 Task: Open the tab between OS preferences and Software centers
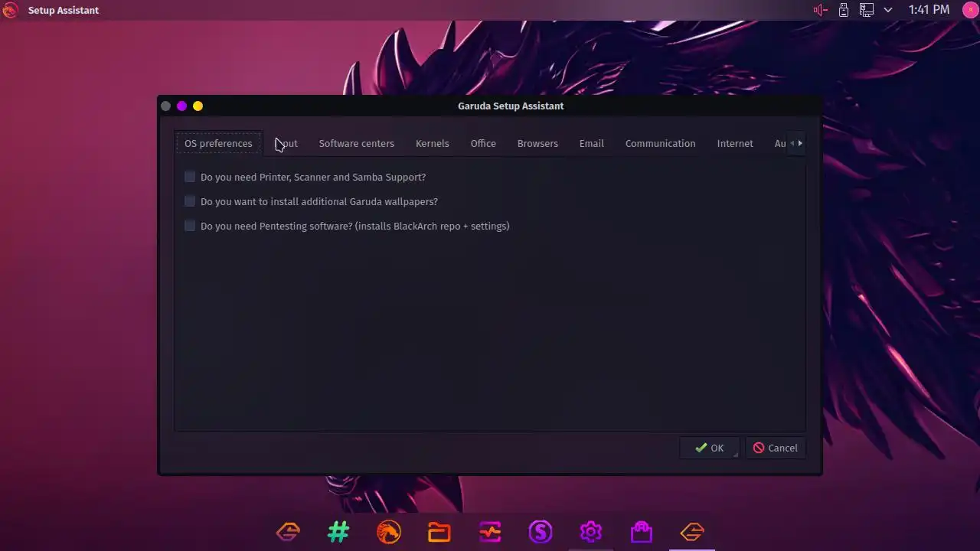click(286, 143)
